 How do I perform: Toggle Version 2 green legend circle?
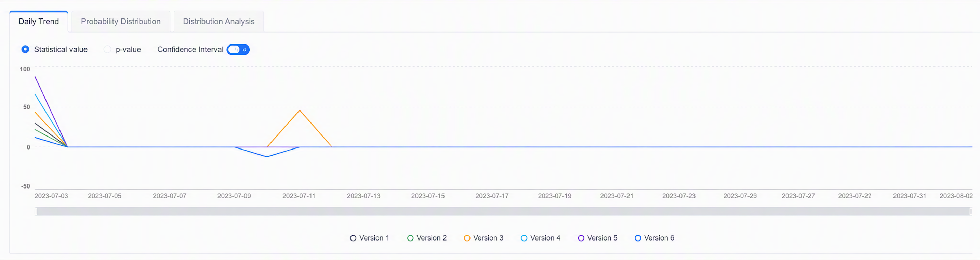(x=410, y=238)
